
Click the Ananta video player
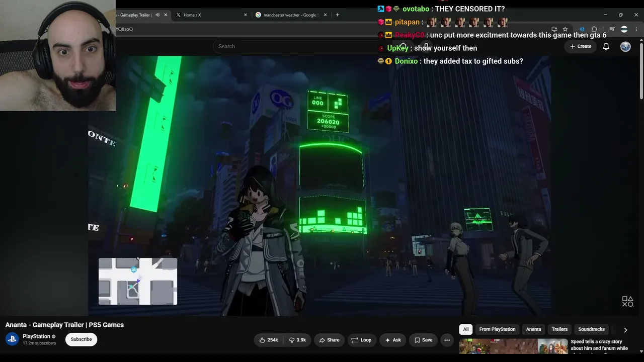320,185
